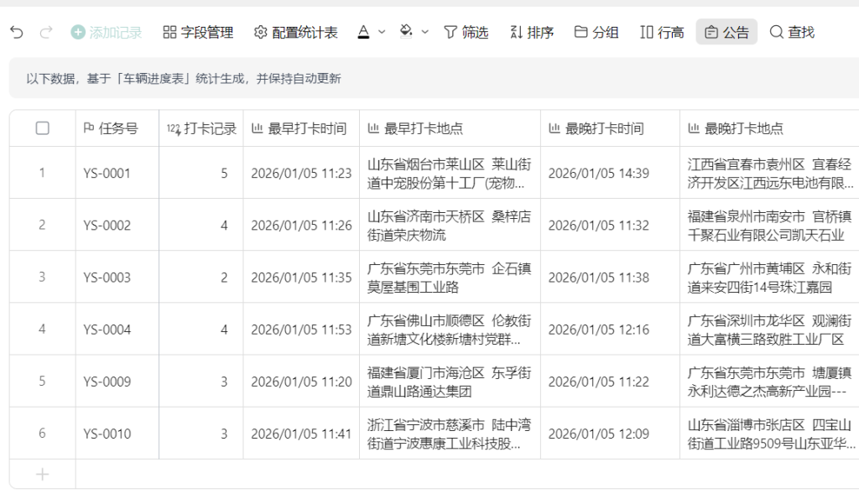Select the 江西省宜春市袁州区 location cell
Screen dimensions: 859x504
pos(769,173)
